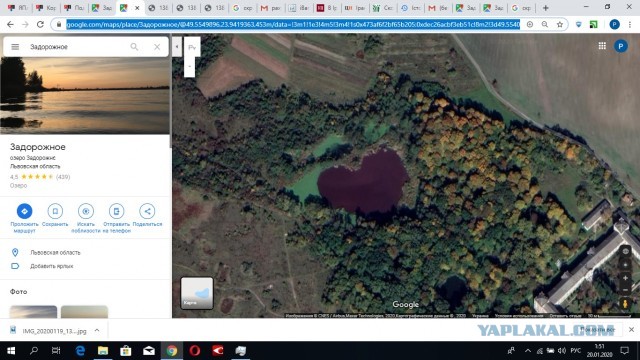Collapse the side panel arrow

click(177, 47)
